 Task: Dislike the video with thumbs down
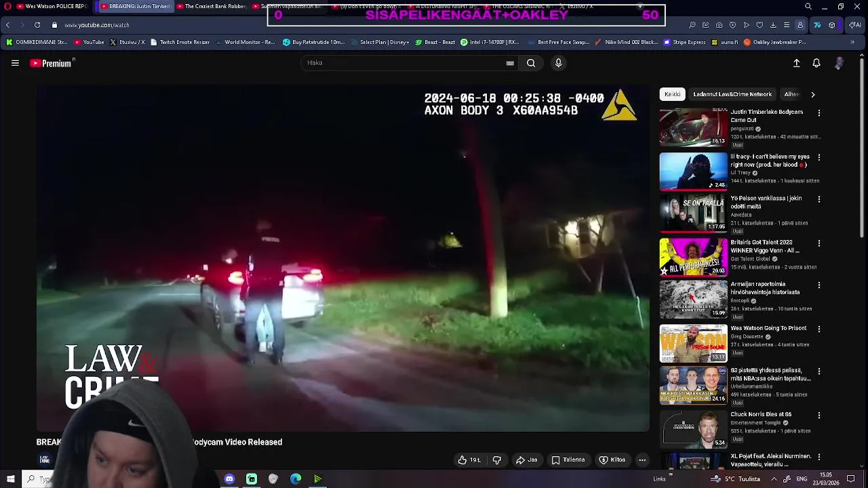click(x=497, y=460)
